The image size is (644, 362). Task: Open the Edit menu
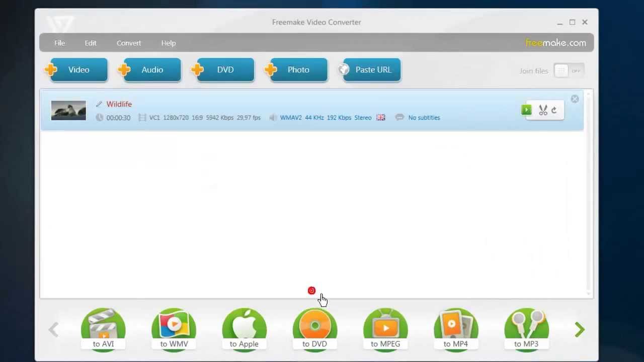pyautogui.click(x=91, y=43)
